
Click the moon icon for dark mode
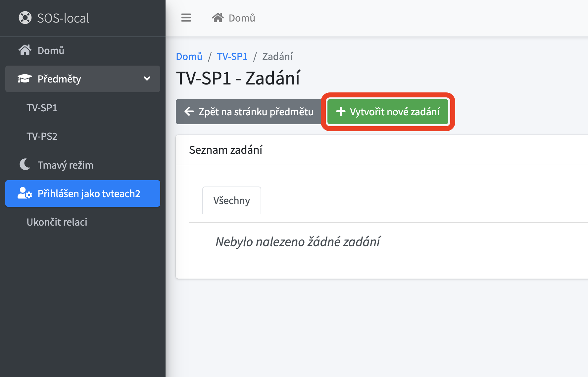(25, 165)
